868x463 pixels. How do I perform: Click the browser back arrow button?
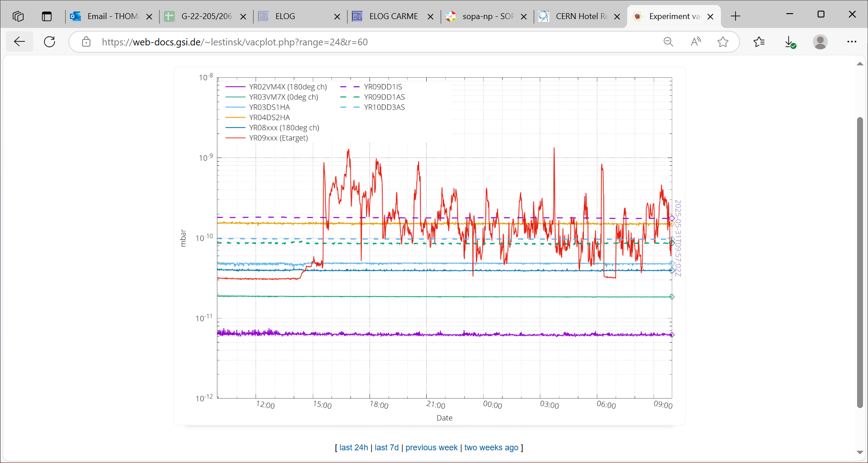click(x=20, y=42)
